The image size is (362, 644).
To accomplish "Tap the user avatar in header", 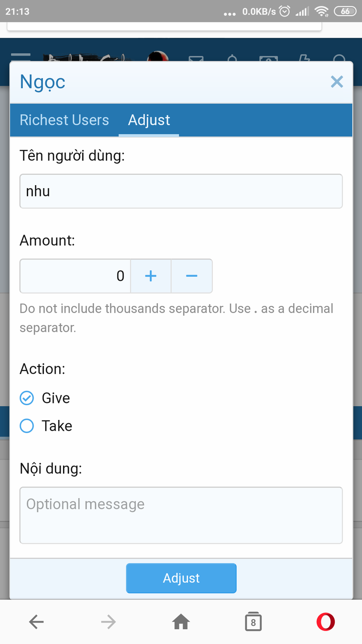I will (x=158, y=57).
